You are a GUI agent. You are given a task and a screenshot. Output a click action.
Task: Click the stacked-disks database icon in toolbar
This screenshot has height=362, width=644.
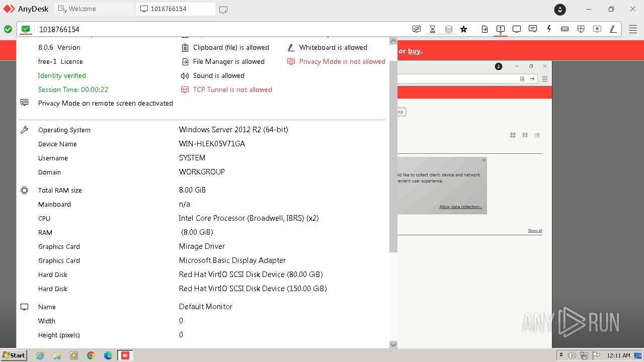(449, 29)
